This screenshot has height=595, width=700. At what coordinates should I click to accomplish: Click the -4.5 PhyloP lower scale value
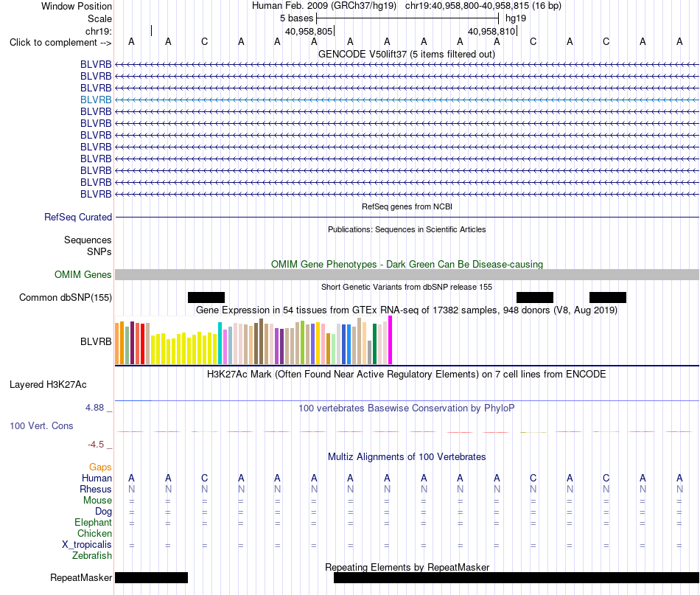click(96, 445)
